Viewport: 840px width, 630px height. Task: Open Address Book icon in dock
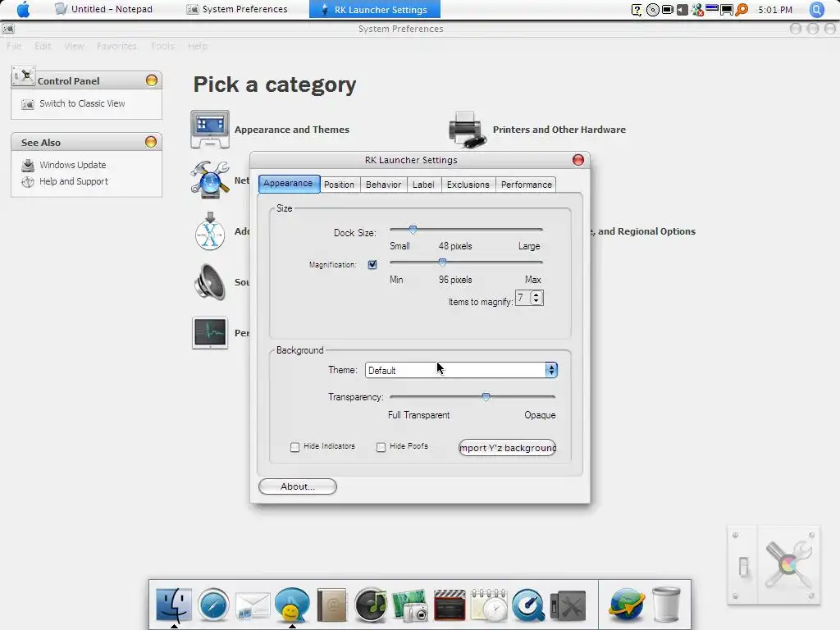(331, 605)
